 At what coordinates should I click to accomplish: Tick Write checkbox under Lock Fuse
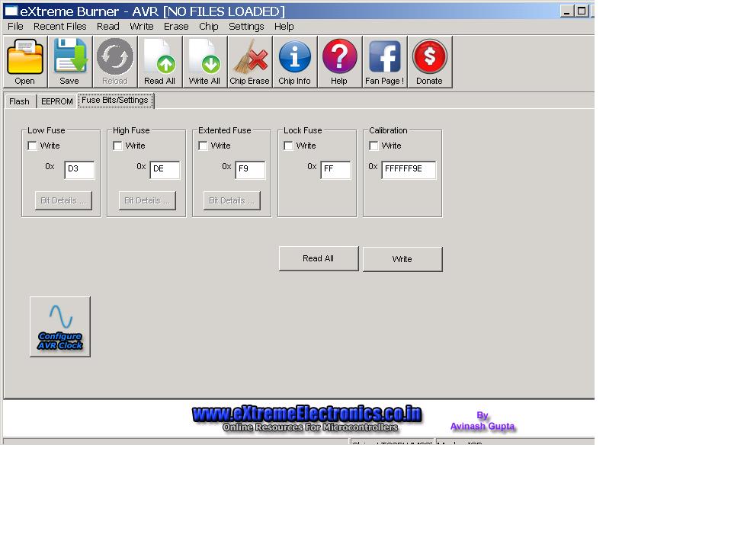[288, 146]
